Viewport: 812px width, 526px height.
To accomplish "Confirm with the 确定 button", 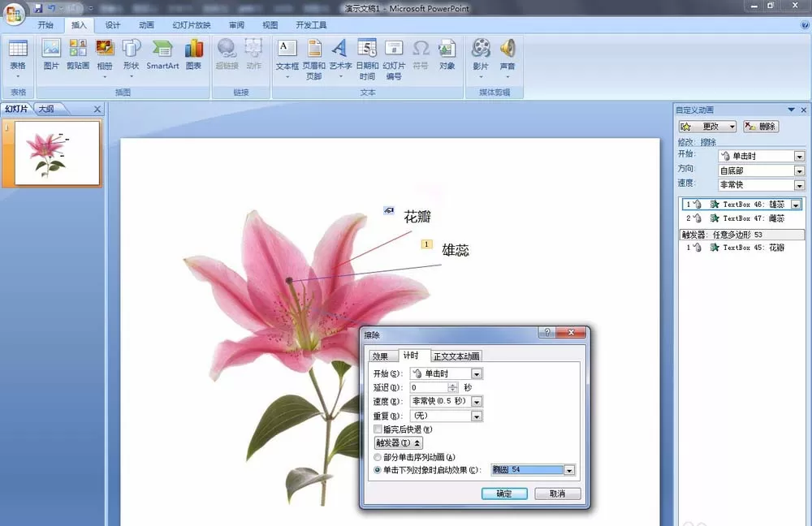I will (x=504, y=494).
